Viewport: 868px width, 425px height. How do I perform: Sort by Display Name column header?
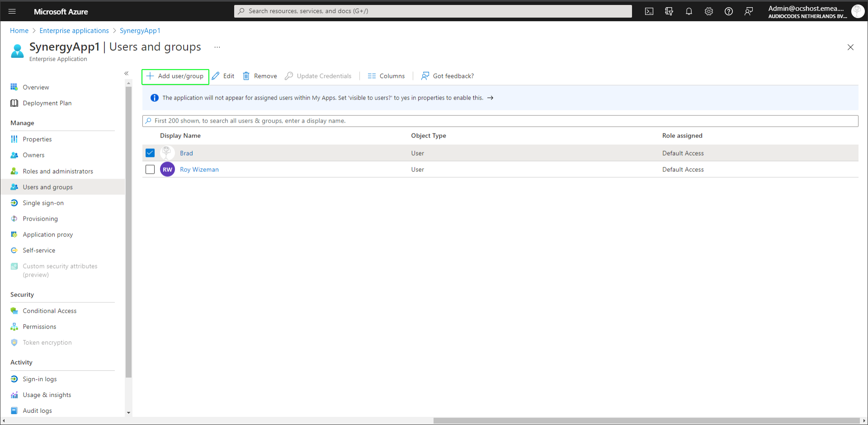(180, 136)
